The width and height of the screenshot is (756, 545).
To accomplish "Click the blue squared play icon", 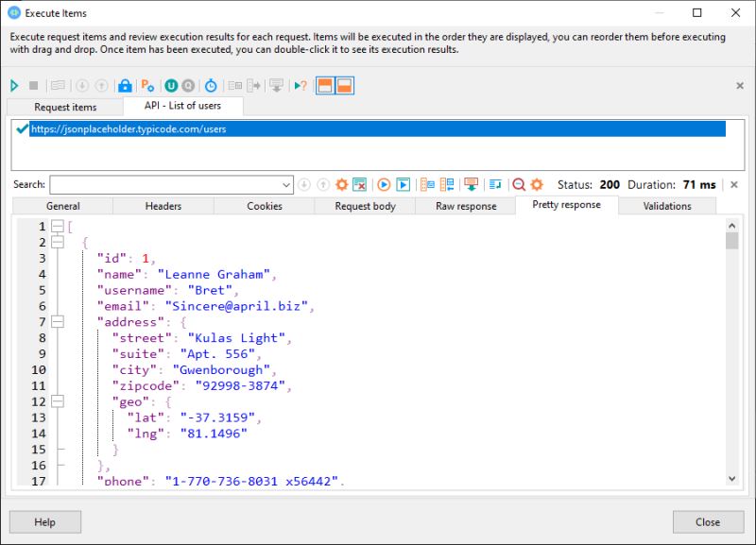I will 404,184.
